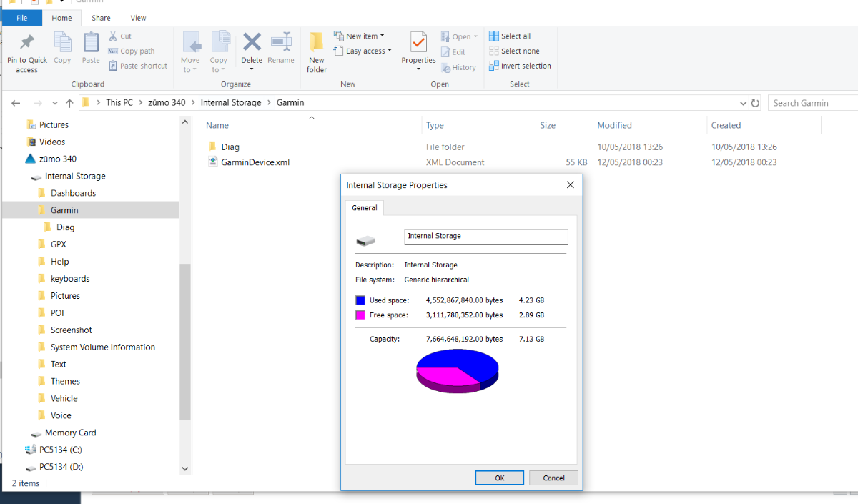Screen dimensions: 858x504
Task: Open the File menu tab
Action: click(22, 18)
